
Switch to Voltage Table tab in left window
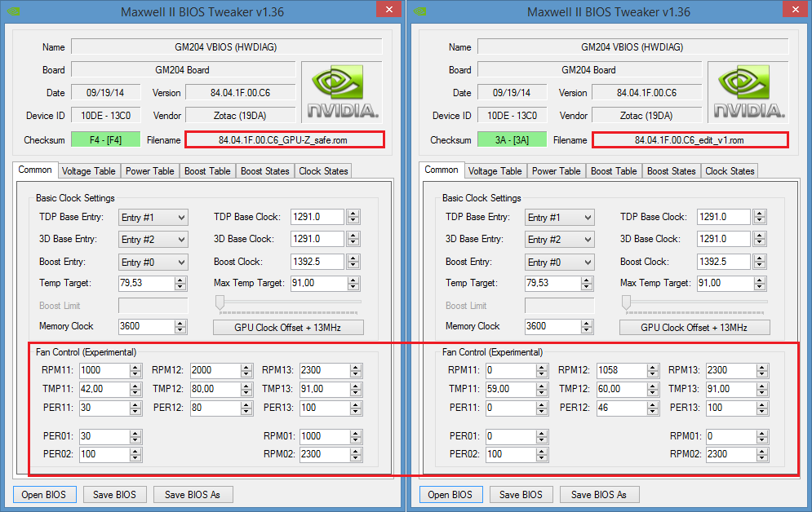(x=89, y=171)
